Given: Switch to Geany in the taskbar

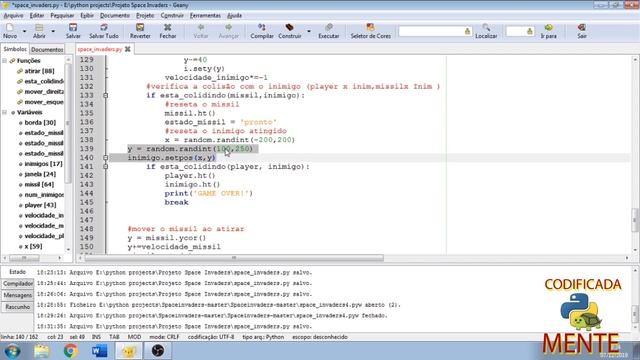Looking at the screenshot, I should pyautogui.click(x=129, y=351).
